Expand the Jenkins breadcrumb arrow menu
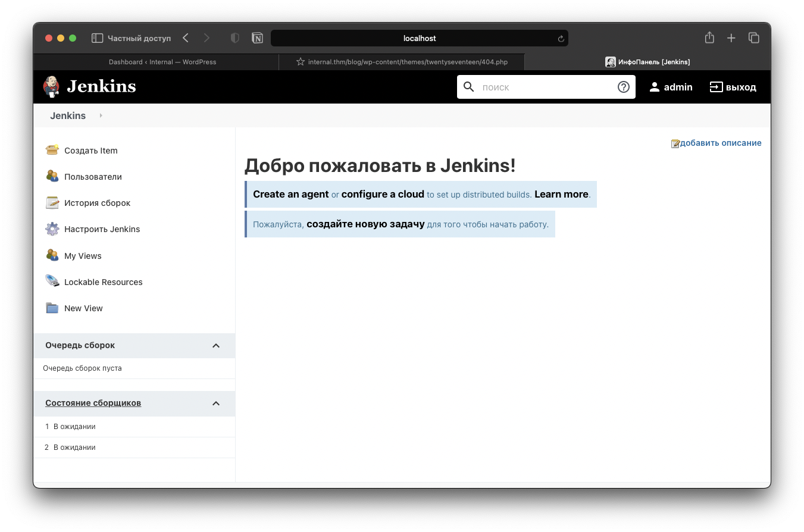 pos(101,115)
